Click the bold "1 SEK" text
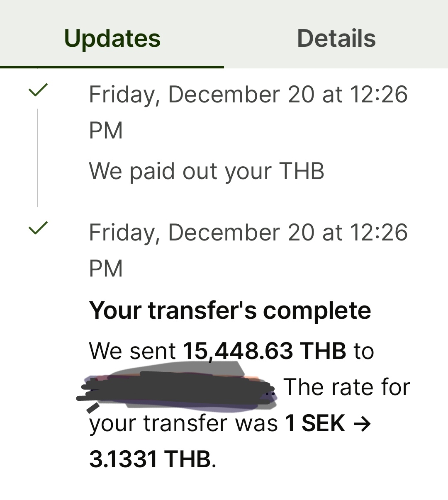The height and width of the screenshot is (500, 448). 315,423
